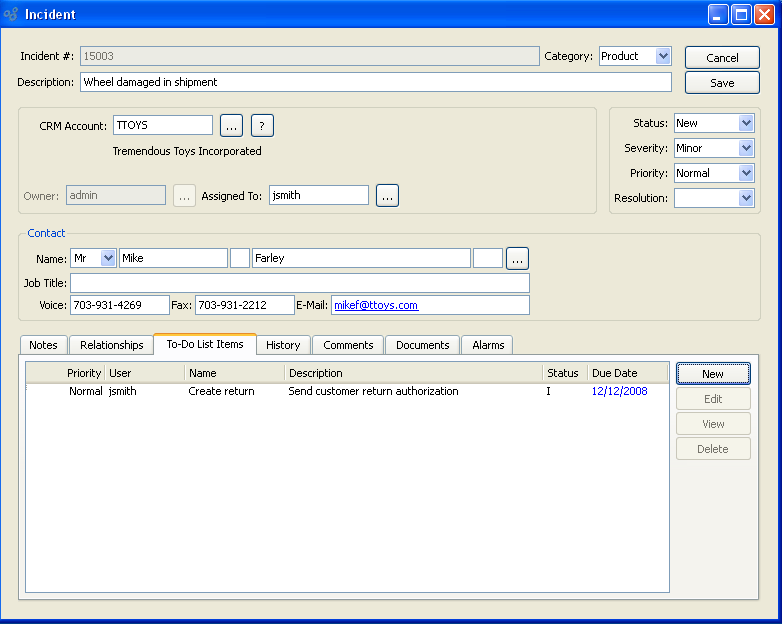Screen dimensions: 782x624
Task: Expand the Category dropdown
Action: click(662, 56)
